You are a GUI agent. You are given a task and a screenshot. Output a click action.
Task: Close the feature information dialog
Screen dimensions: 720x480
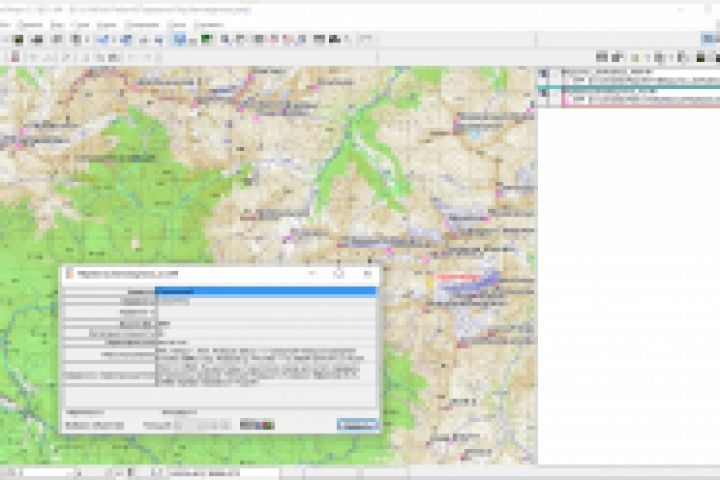point(368,274)
